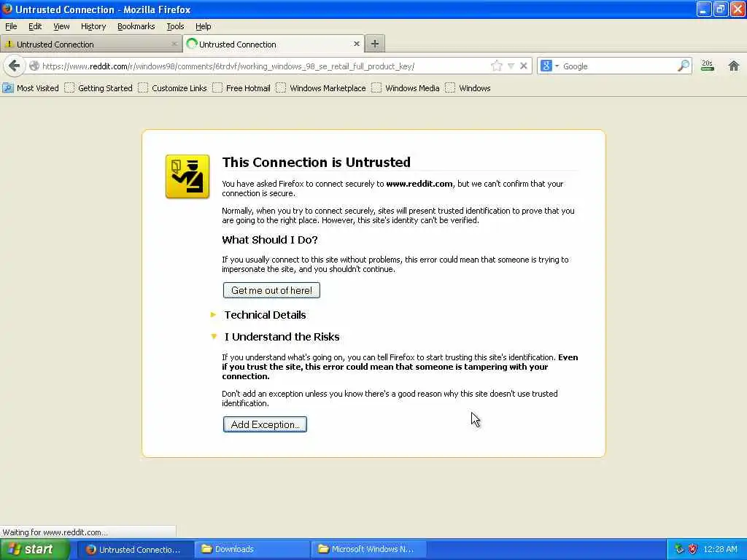Open the Help menu
747x560 pixels.
click(x=203, y=26)
